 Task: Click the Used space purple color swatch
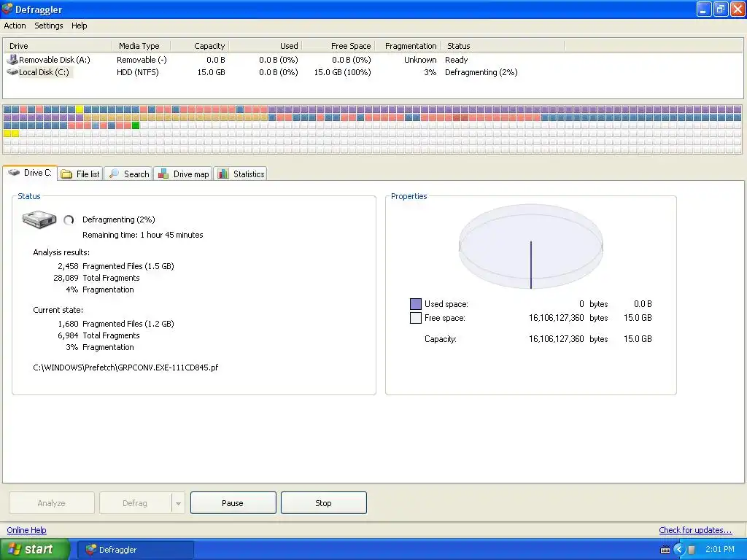coord(415,304)
